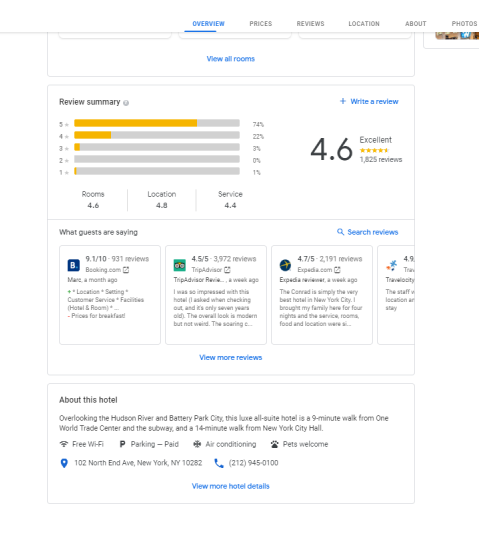Switch to the Overview tab

click(208, 24)
